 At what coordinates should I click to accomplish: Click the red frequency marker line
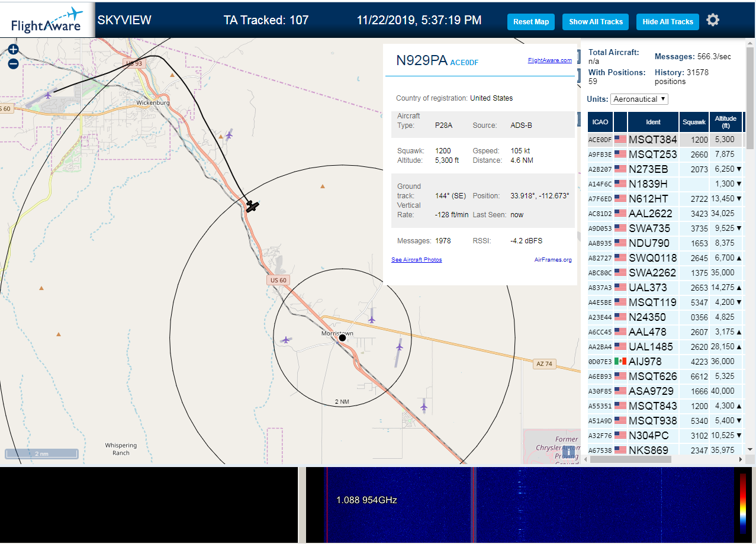click(x=327, y=505)
